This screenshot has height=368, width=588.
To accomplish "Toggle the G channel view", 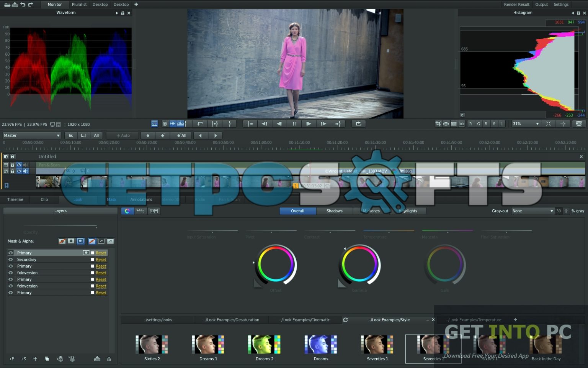I will coord(478,124).
